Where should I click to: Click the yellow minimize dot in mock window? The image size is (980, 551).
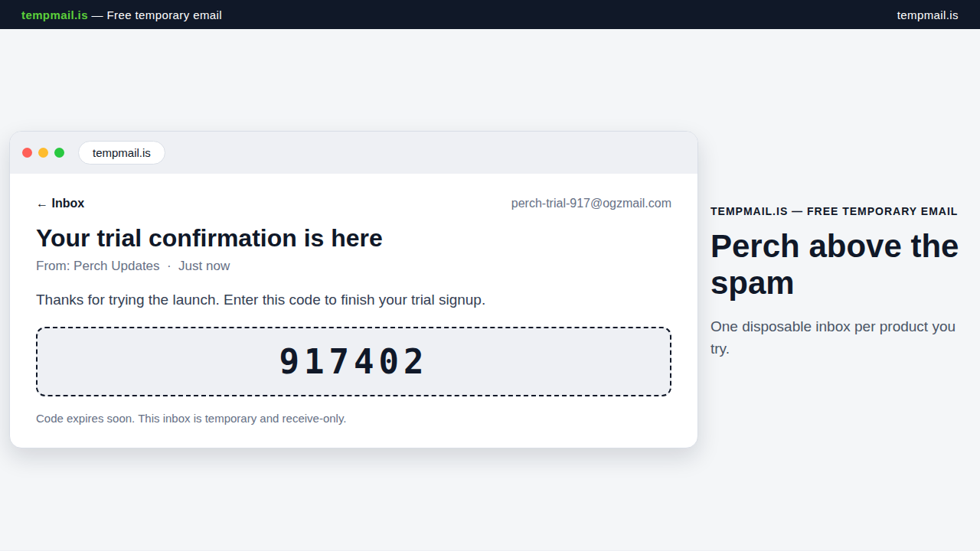coord(44,153)
